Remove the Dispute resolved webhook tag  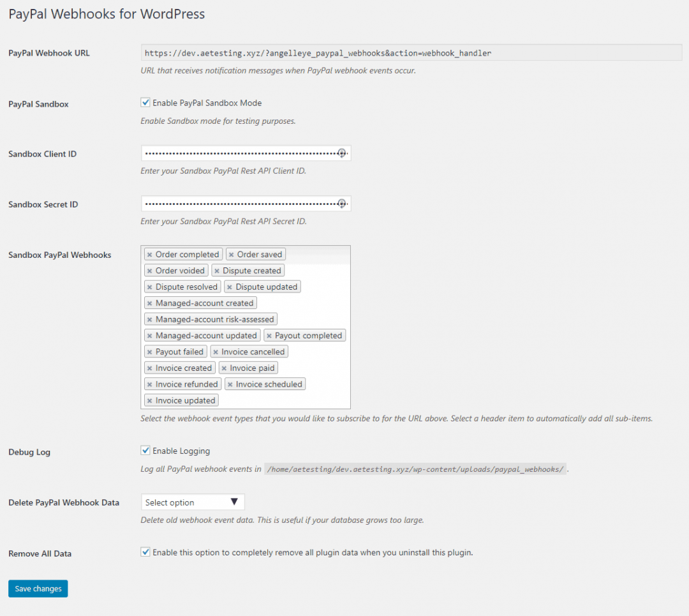[x=149, y=286]
